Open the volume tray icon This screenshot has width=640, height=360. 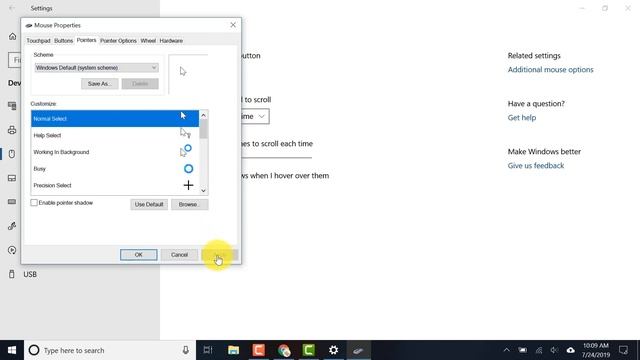(x=554, y=350)
